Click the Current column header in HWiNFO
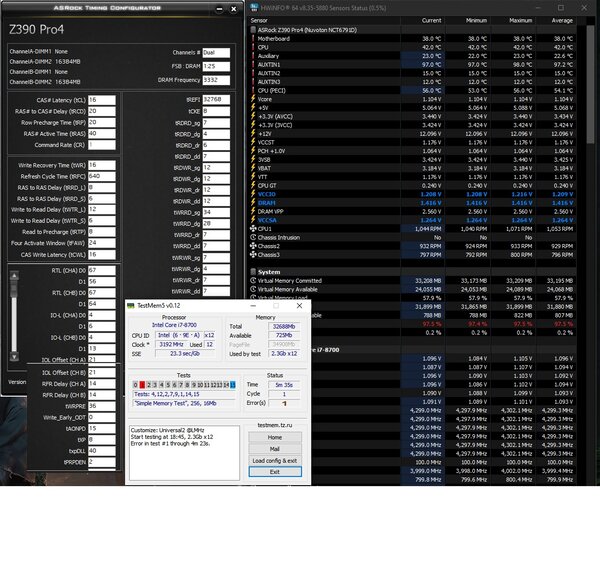 (x=431, y=21)
